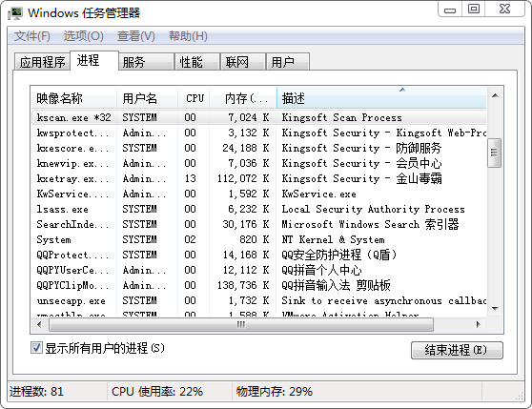Click CPU value 13 for kxetray

click(x=191, y=178)
